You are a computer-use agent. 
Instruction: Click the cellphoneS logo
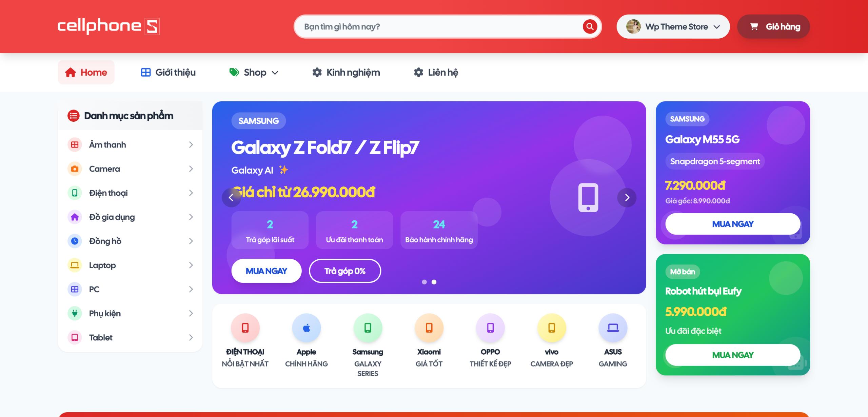[x=108, y=26]
